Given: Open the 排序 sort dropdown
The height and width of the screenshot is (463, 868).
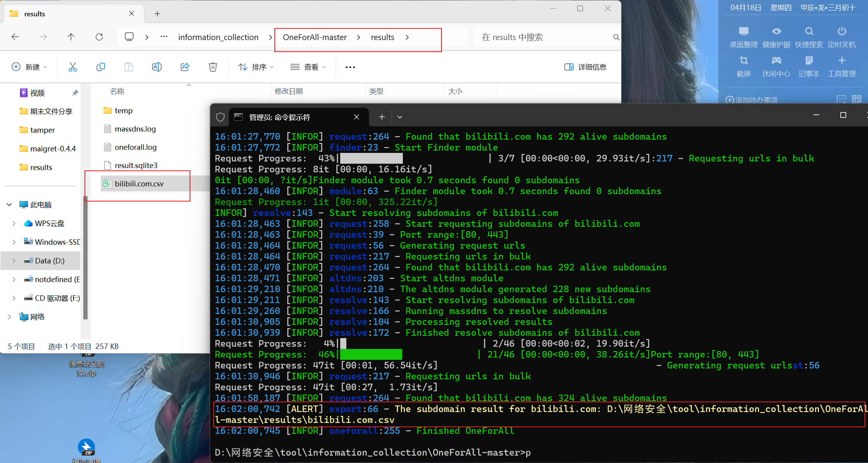Looking at the screenshot, I should (x=256, y=67).
